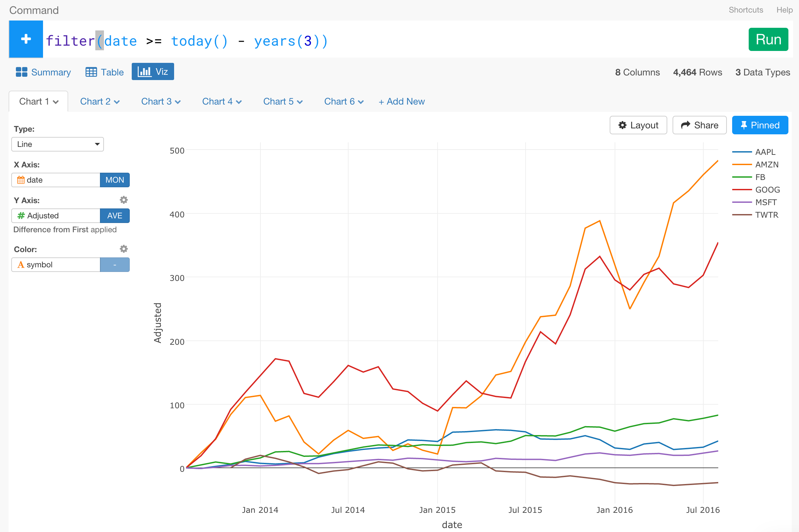Open the Summary view
This screenshot has width=799, height=532.
(43, 71)
